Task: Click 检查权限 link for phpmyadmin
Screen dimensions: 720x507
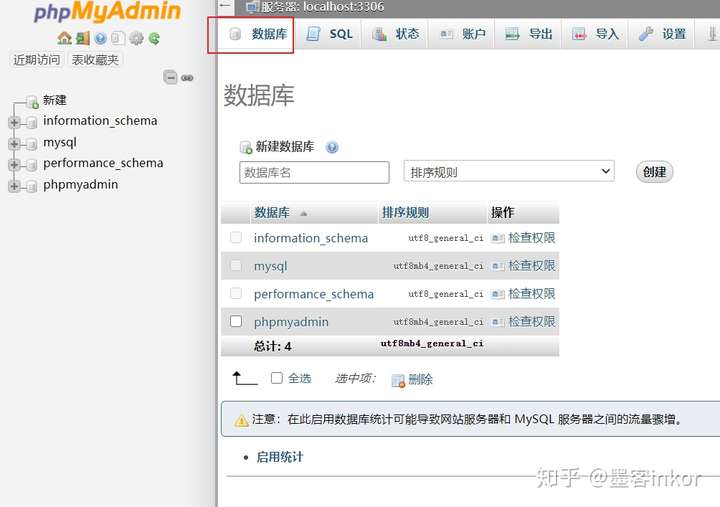Action: point(532,322)
